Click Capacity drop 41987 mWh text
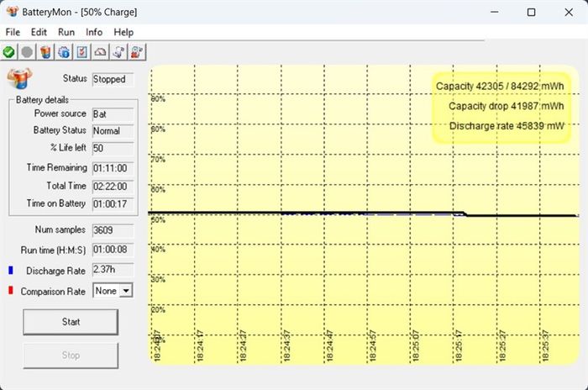This screenshot has width=588, height=390. (x=506, y=106)
